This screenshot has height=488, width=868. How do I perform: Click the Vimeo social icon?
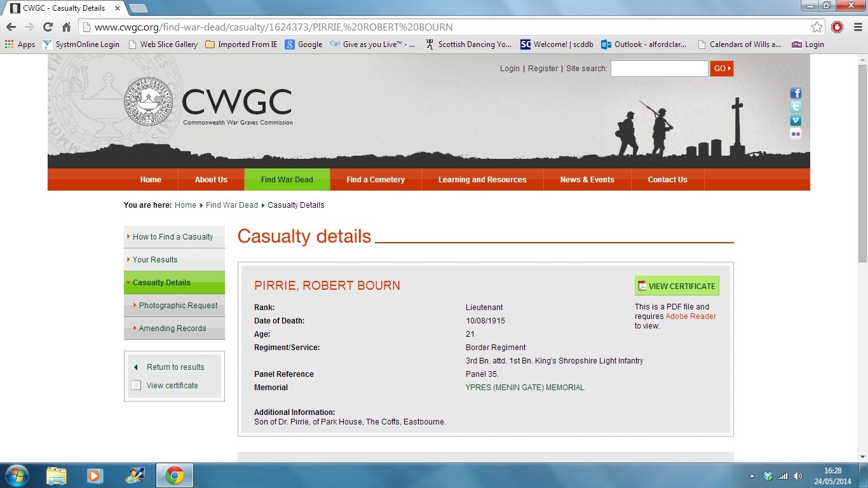click(x=796, y=120)
